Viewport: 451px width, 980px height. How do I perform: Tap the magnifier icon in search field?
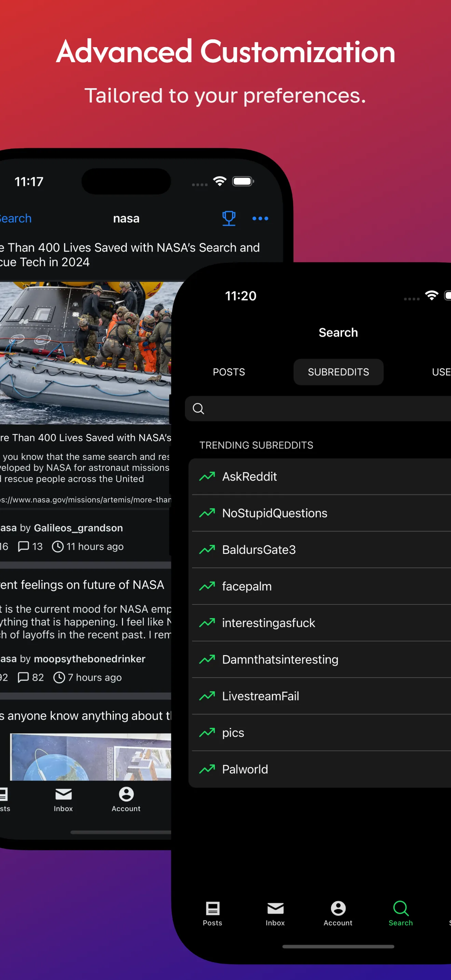(198, 408)
